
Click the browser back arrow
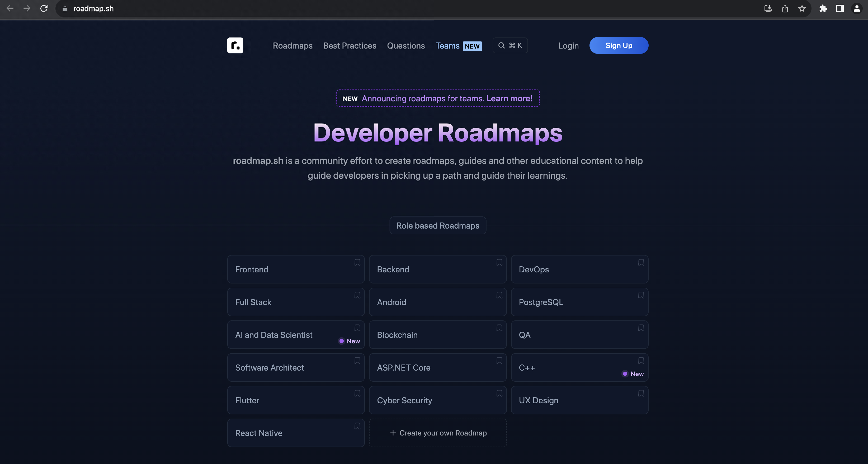click(x=10, y=8)
